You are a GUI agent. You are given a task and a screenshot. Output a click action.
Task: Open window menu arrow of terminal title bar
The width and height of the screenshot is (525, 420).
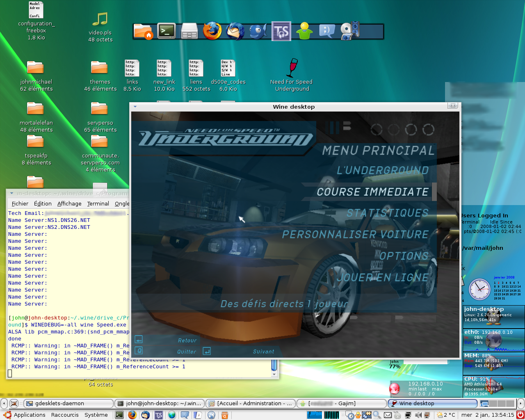point(11,193)
